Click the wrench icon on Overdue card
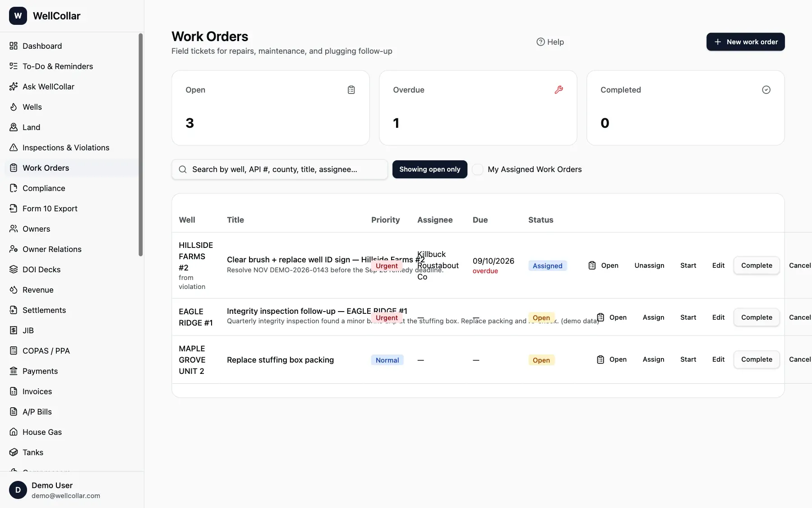 pyautogui.click(x=558, y=89)
